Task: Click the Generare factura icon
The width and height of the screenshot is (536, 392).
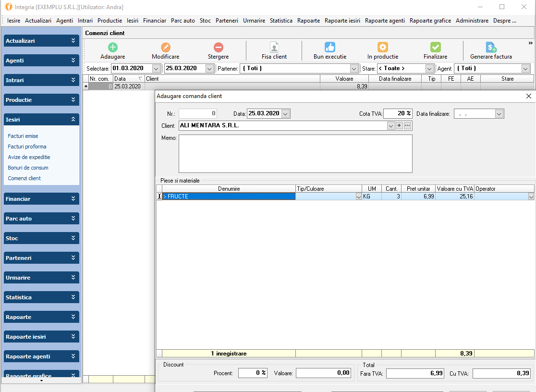Action: click(491, 47)
